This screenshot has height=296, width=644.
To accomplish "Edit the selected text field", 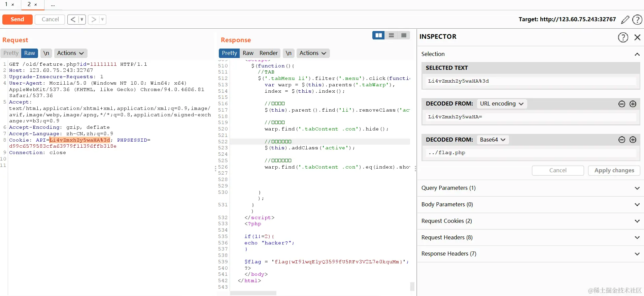I will tap(531, 81).
